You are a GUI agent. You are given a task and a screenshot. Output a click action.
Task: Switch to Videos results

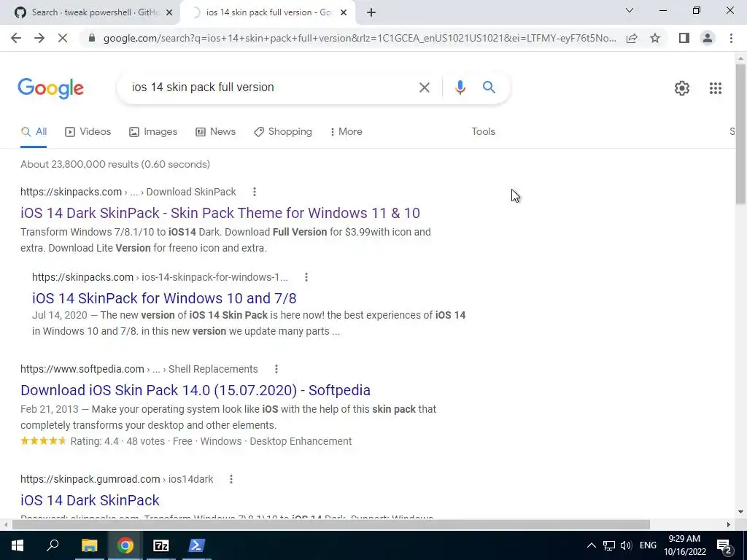tap(88, 132)
